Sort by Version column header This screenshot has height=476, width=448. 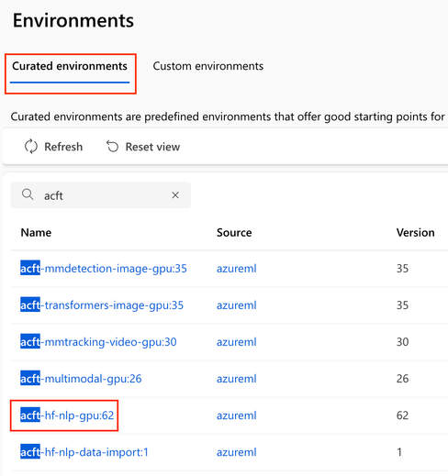click(415, 233)
